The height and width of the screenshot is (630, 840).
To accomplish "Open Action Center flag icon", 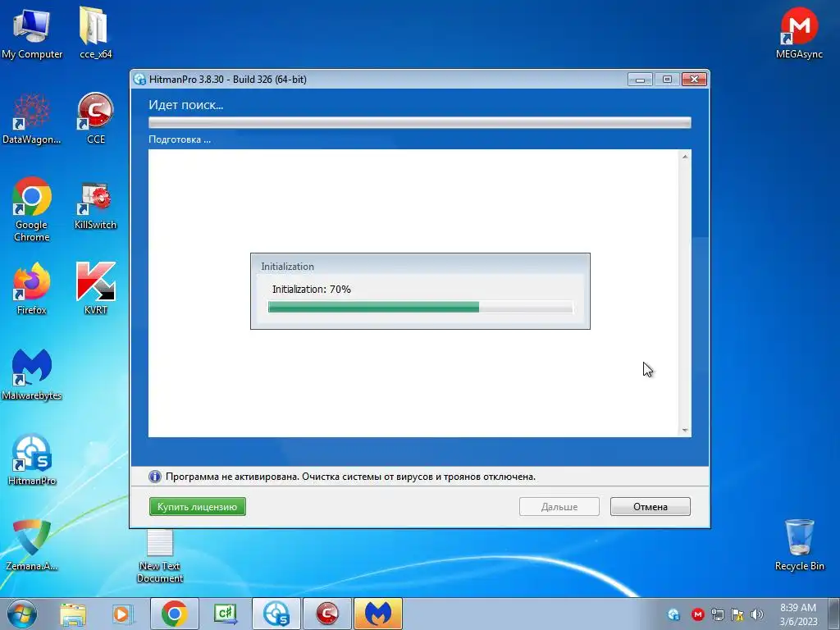I will coord(737,614).
